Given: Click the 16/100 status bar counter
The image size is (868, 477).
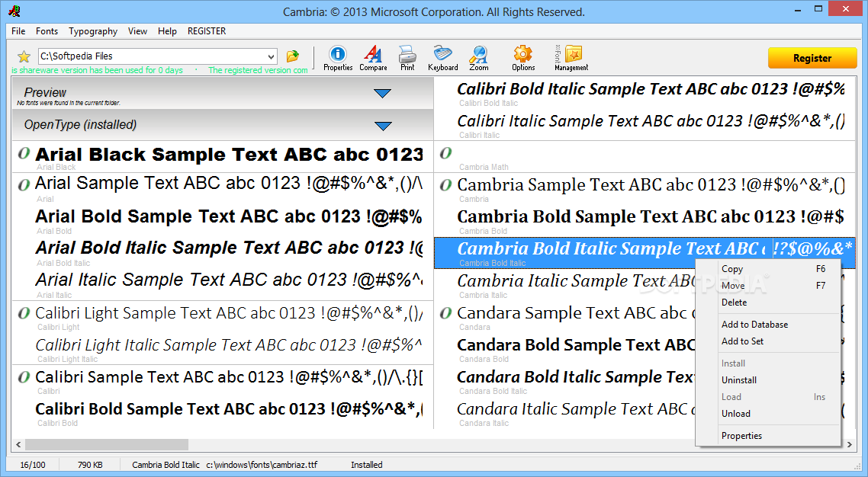Looking at the screenshot, I should 33,465.
